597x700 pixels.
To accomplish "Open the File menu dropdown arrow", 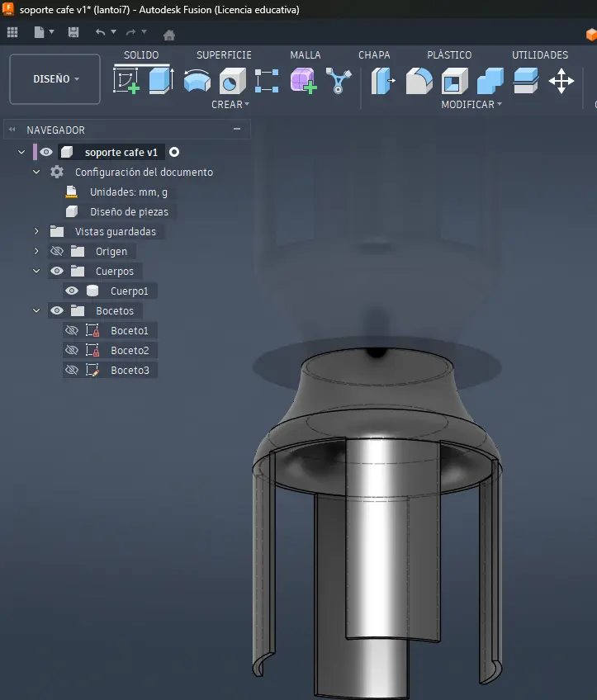I will point(52,31).
